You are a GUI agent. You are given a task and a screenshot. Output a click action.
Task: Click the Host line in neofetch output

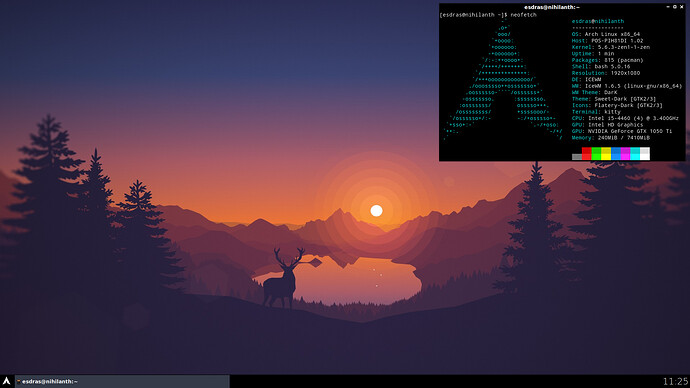(x=607, y=40)
